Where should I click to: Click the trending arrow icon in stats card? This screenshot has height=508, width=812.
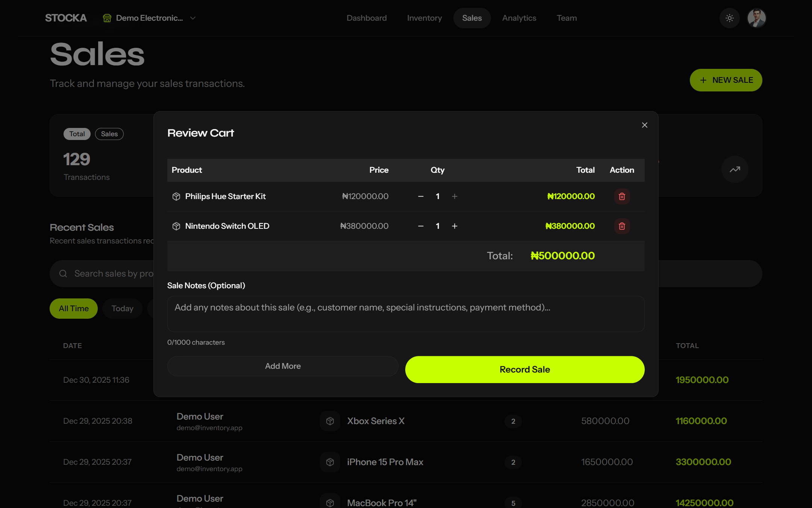pyautogui.click(x=735, y=169)
